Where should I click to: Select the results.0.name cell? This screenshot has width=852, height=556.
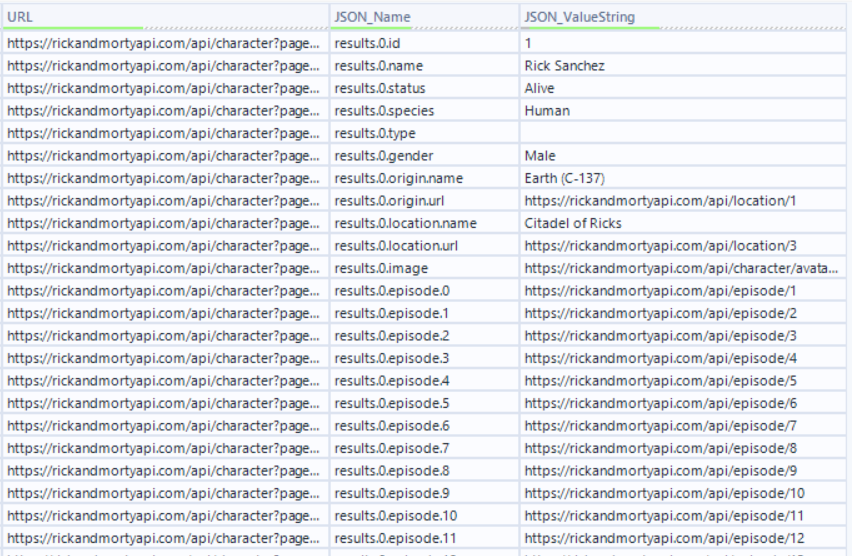coord(424,66)
